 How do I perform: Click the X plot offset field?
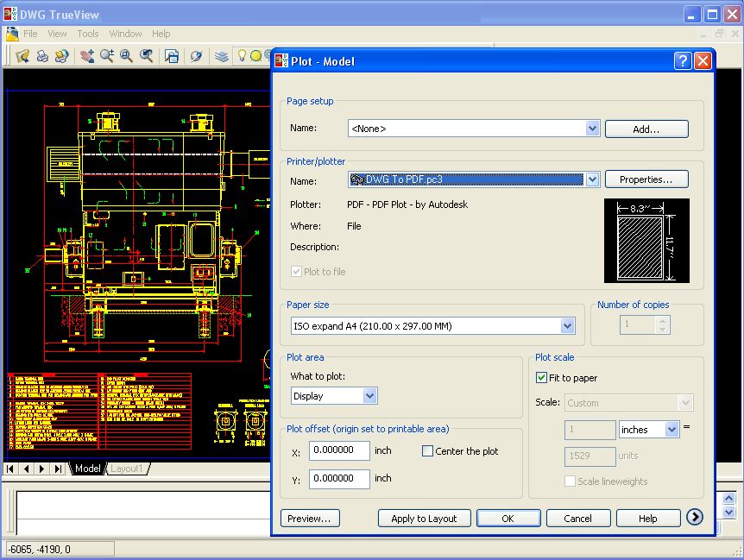[339, 450]
